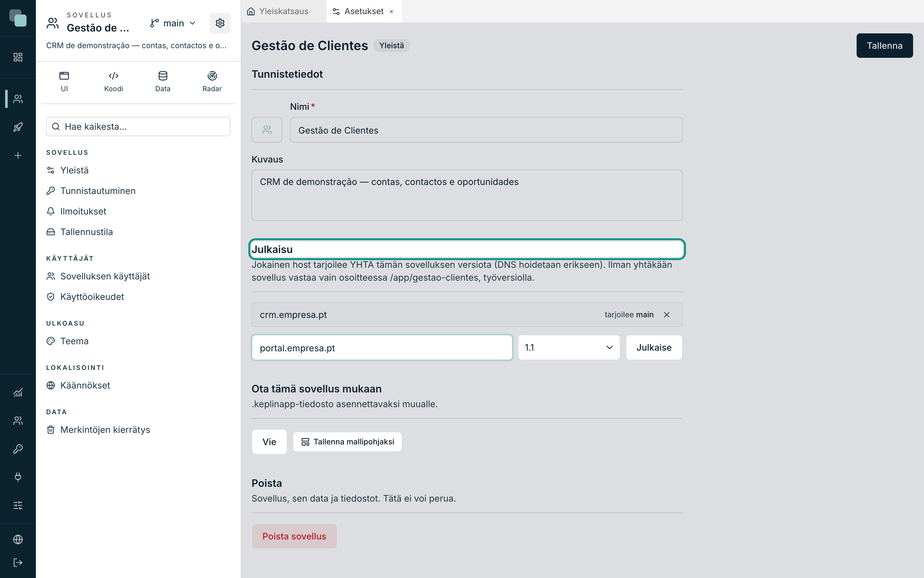Image resolution: width=924 pixels, height=578 pixels.
Task: Click the Kuvaus description text area
Action: point(467,195)
